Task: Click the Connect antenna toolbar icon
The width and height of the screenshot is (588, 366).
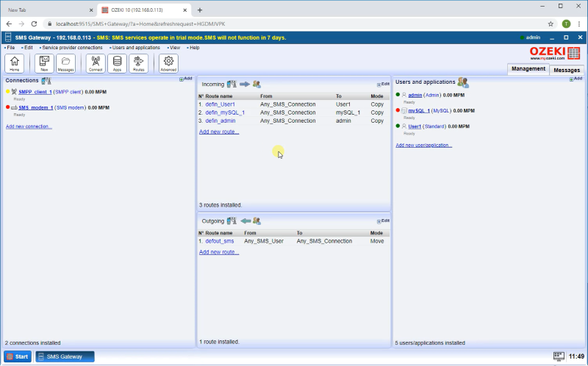Action: pos(96,63)
